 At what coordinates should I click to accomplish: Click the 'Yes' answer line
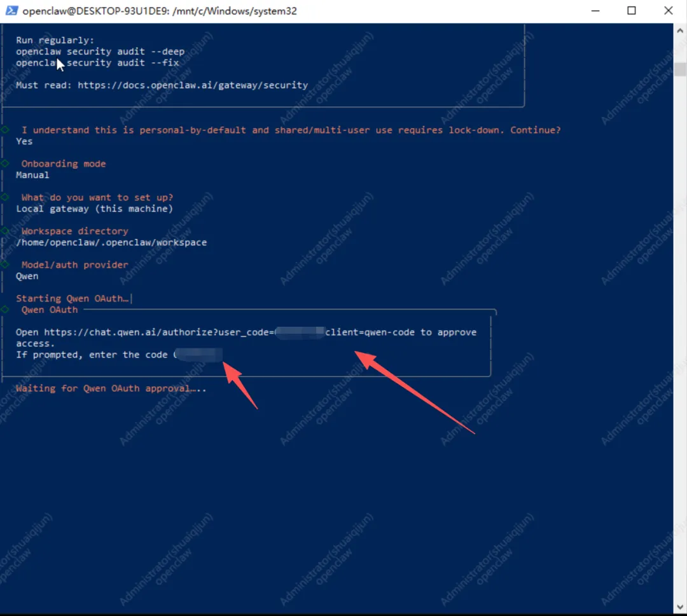pyautogui.click(x=25, y=141)
